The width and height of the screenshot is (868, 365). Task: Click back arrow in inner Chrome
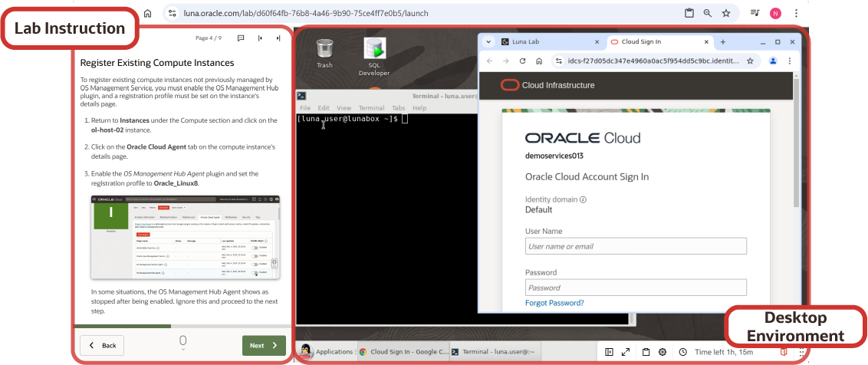(489, 61)
